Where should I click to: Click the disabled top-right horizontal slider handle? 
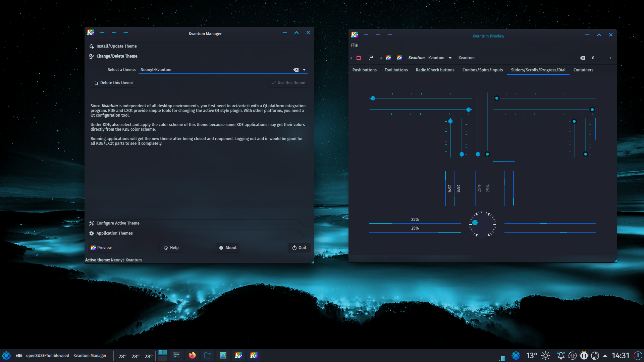(497, 98)
